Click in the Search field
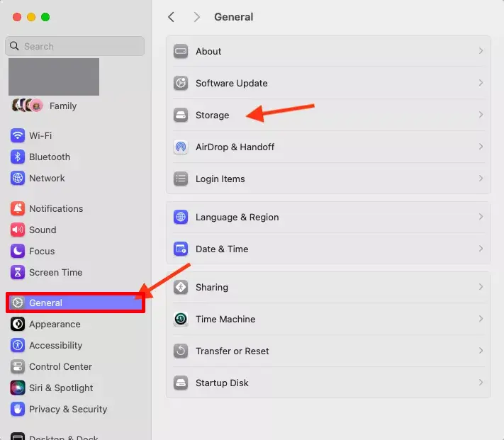This screenshot has width=504, height=440. [x=74, y=46]
